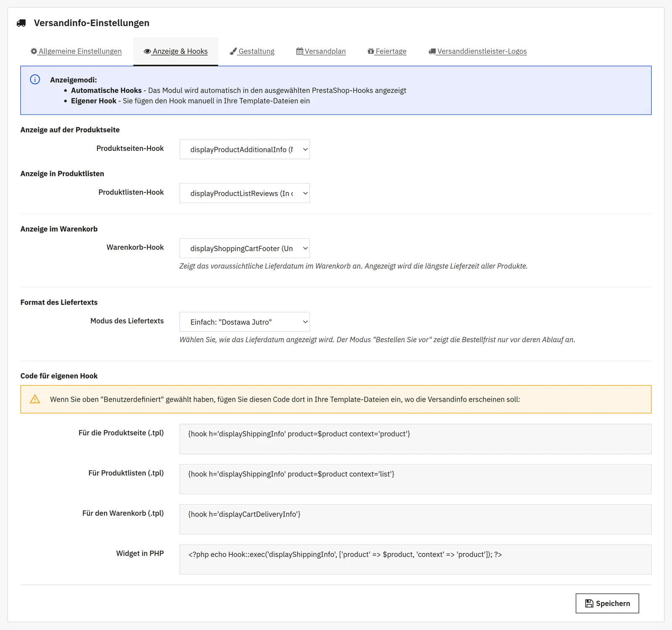This screenshot has width=672, height=630.
Task: Click the Warenkorb .tpl hook code field
Action: tap(415, 519)
